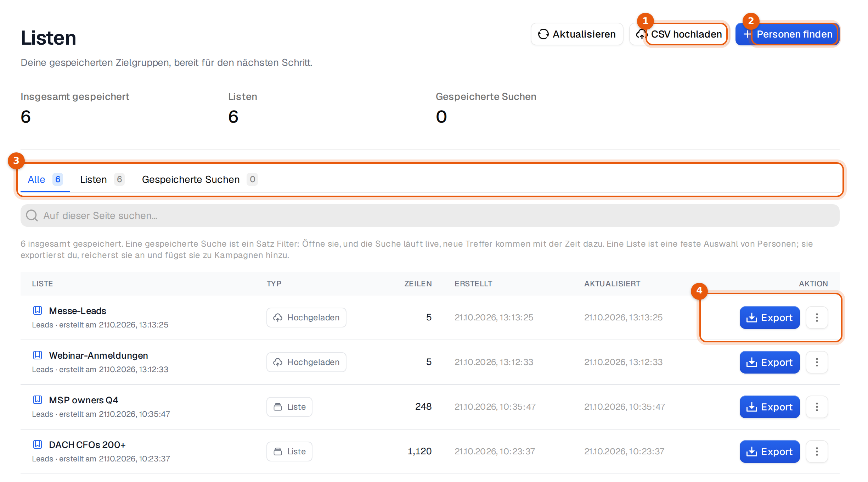Switch to the Alle tab
This screenshot has width=868, height=482.
tap(45, 180)
